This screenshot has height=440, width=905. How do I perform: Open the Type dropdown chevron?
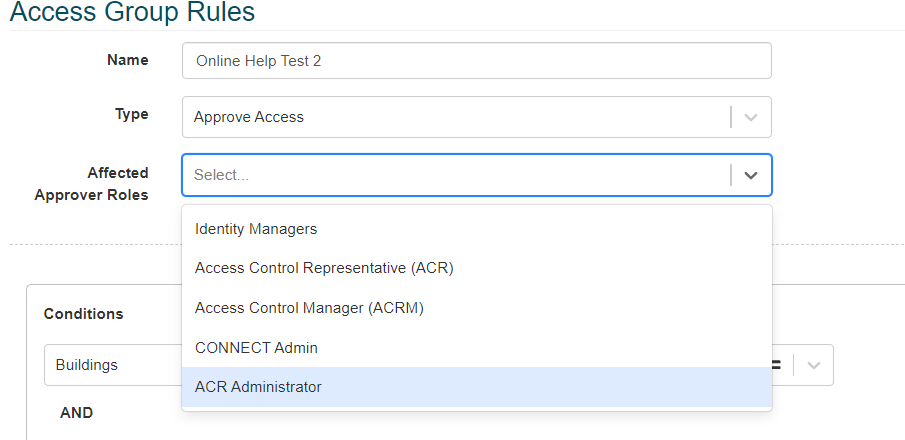coord(750,117)
